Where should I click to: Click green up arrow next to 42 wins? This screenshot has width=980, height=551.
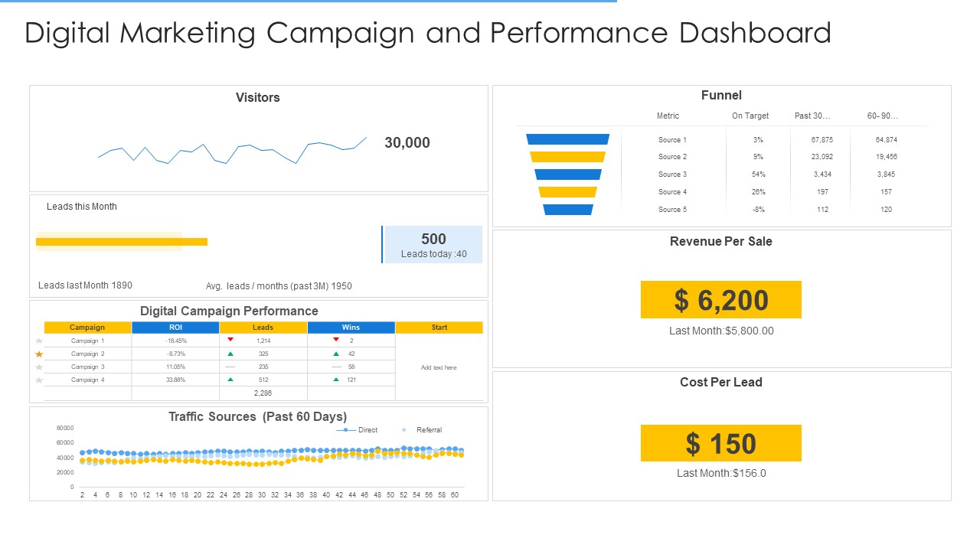pos(336,354)
